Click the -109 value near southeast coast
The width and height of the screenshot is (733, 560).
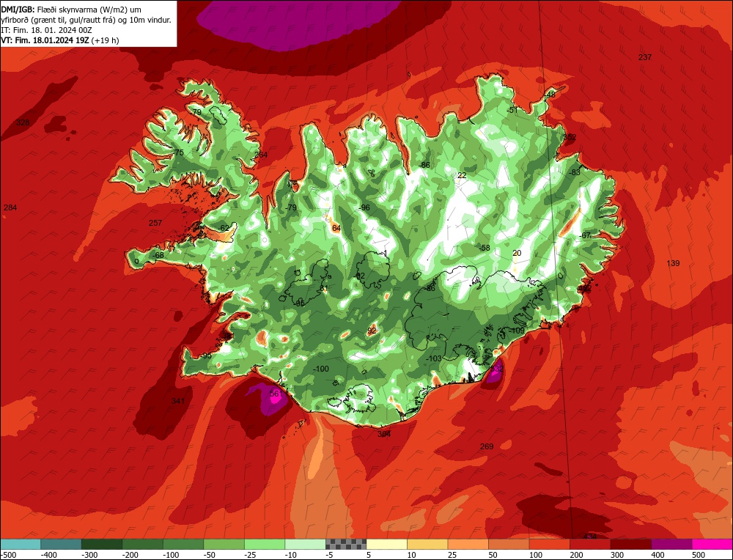point(517,331)
